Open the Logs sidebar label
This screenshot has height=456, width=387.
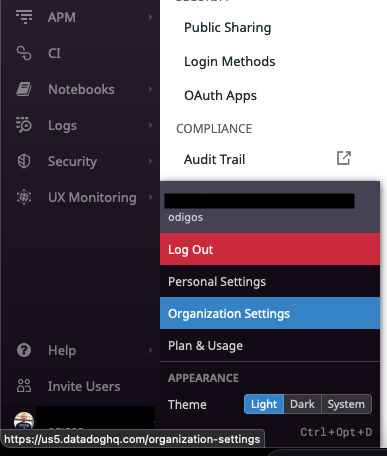(62, 126)
